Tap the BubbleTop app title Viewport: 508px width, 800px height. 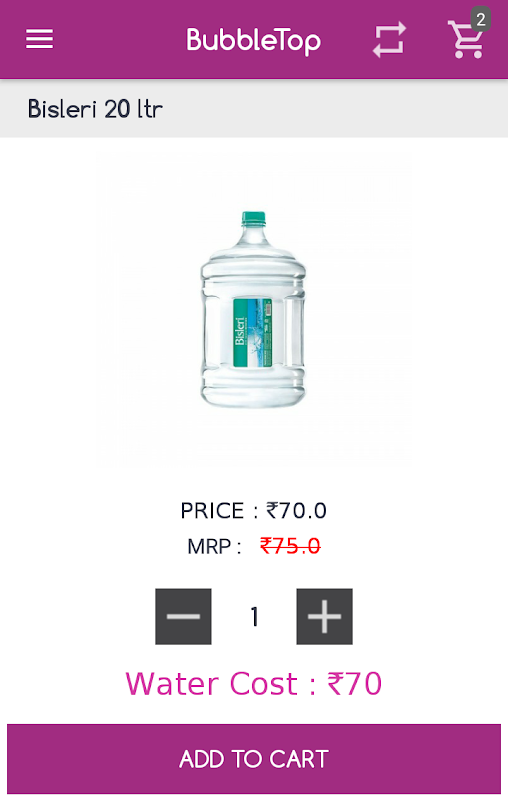point(253,41)
